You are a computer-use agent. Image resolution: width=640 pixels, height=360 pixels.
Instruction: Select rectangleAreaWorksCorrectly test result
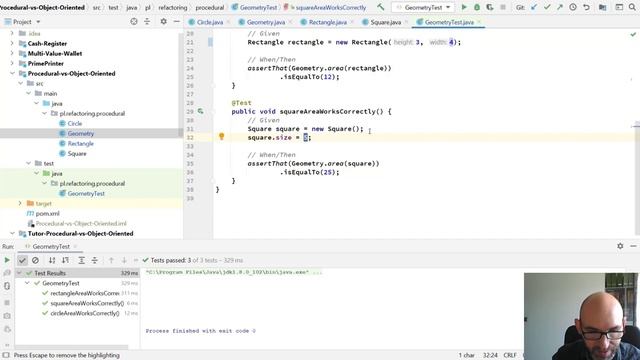[84, 293]
